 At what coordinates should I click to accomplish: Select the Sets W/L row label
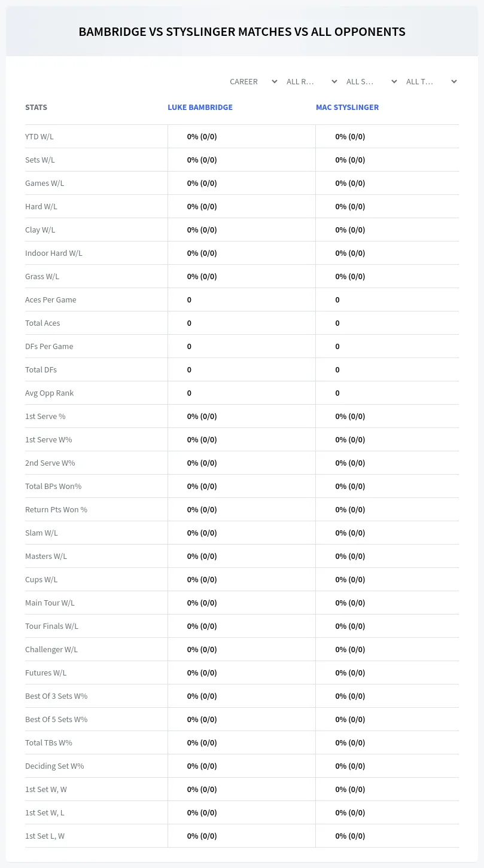tap(40, 160)
